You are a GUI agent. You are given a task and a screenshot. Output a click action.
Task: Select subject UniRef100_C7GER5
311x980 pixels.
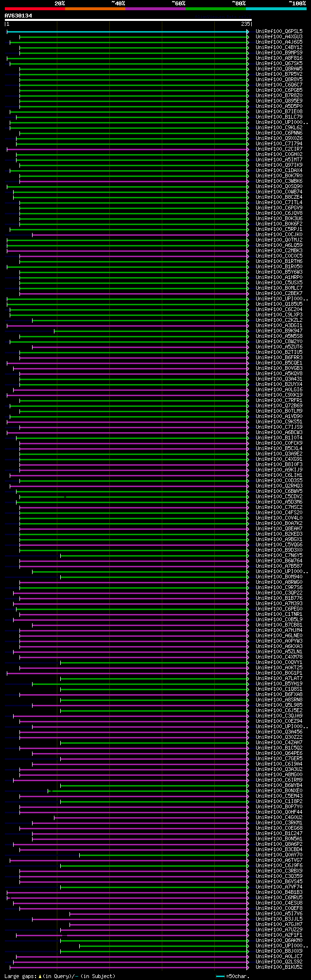coord(279,759)
